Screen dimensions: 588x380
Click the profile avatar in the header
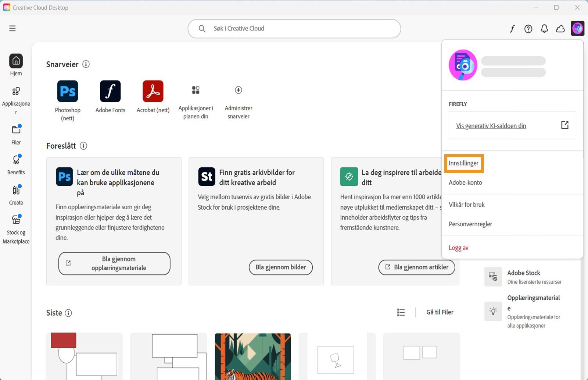(x=578, y=28)
